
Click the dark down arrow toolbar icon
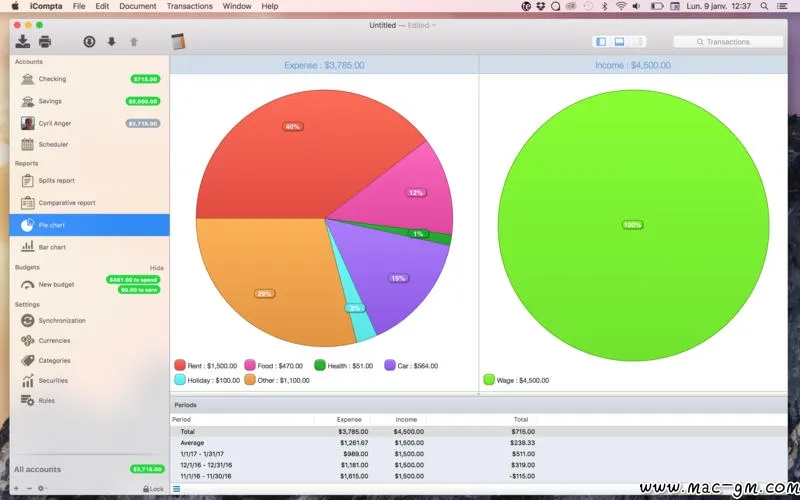coord(111,42)
